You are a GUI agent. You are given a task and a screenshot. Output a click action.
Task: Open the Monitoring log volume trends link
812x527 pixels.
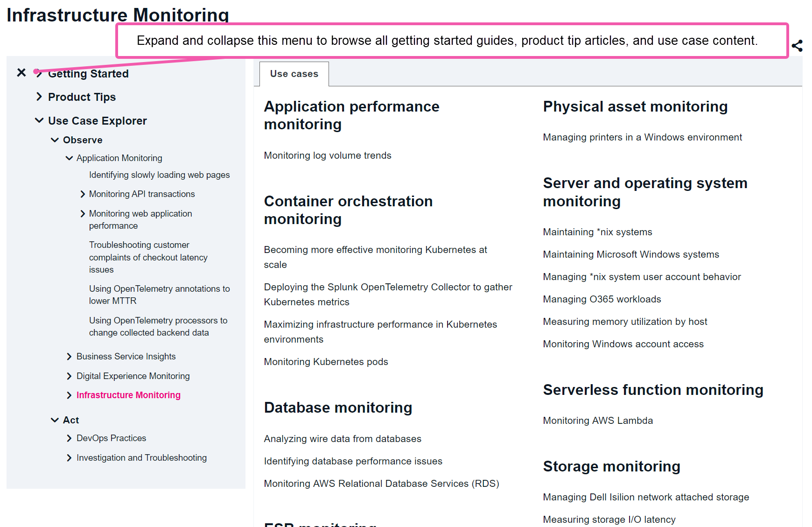[328, 155]
